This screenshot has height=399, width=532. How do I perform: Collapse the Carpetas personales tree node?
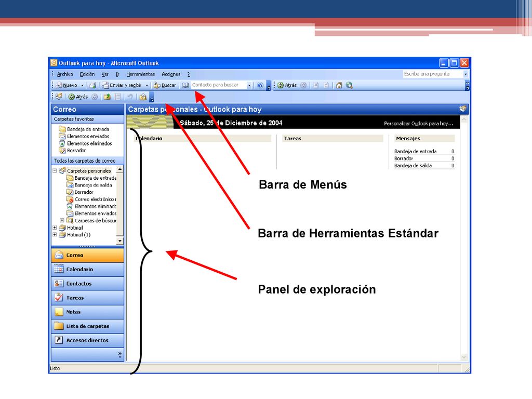(54, 170)
